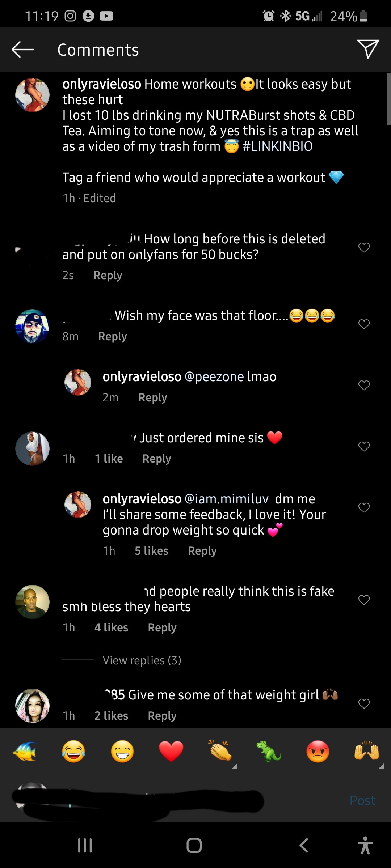
Task: Open the share paper plane icon
Action: 368,49
